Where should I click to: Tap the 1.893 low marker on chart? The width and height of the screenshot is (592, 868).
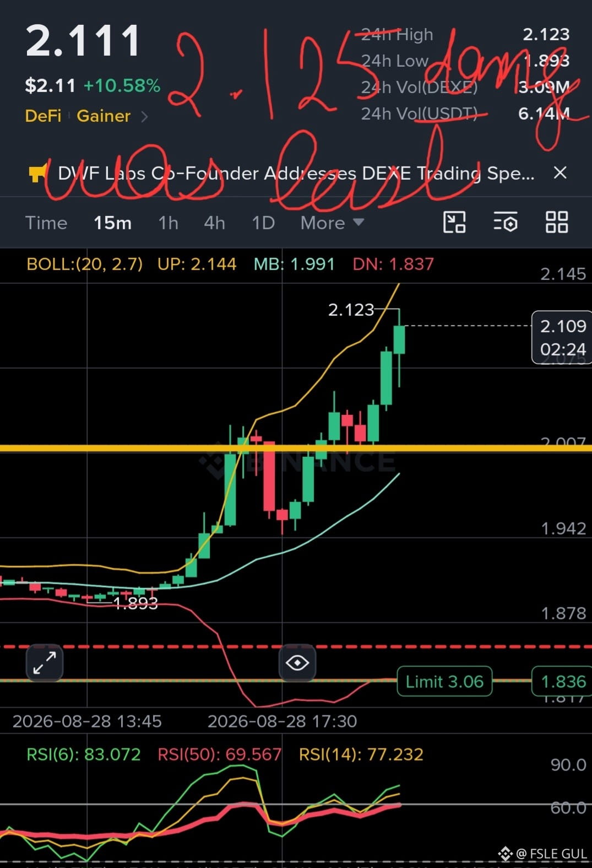coord(135,604)
